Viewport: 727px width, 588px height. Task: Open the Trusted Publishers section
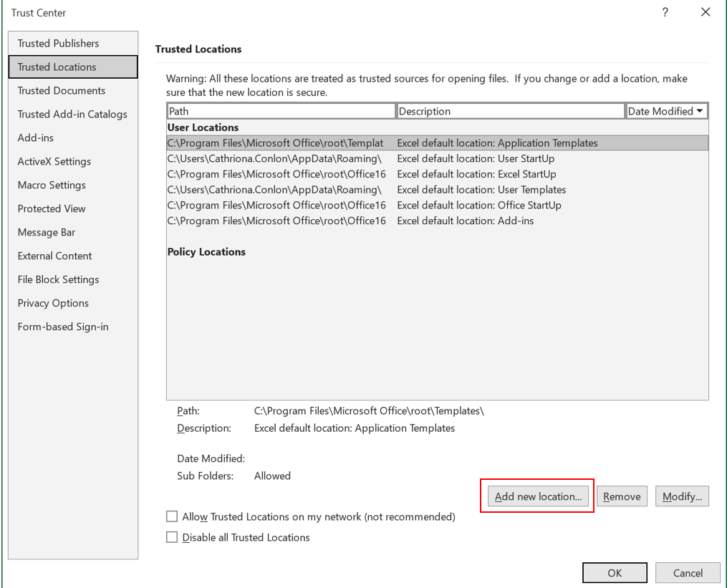tap(59, 43)
